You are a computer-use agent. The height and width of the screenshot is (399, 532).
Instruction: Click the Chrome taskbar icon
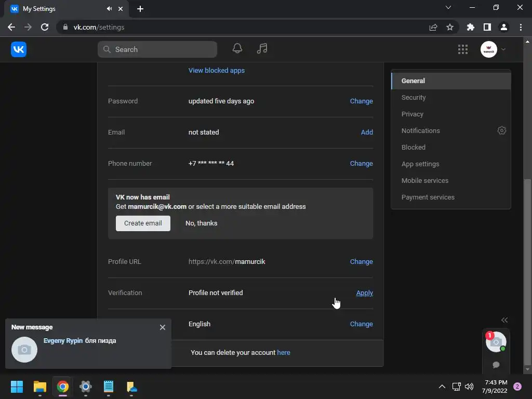click(63, 387)
